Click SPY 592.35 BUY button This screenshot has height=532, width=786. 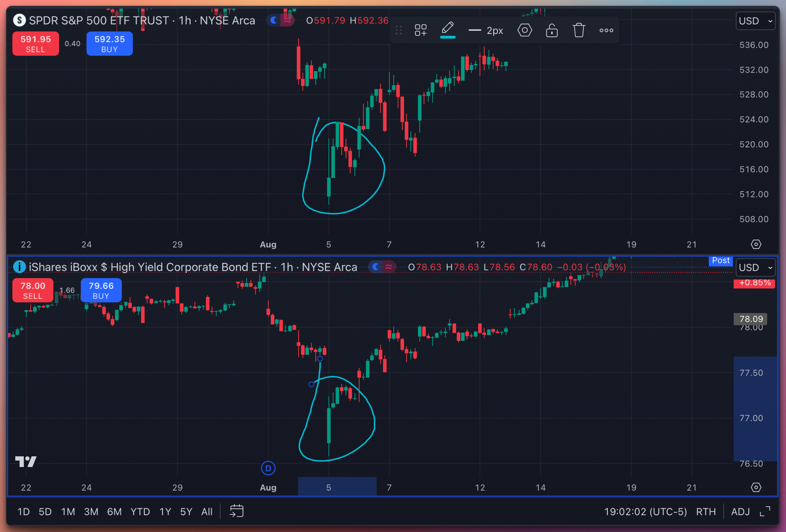pos(110,44)
